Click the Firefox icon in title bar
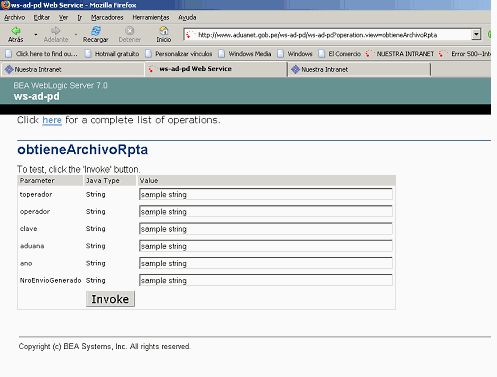This screenshot has height=377, width=497. click(x=5, y=5)
